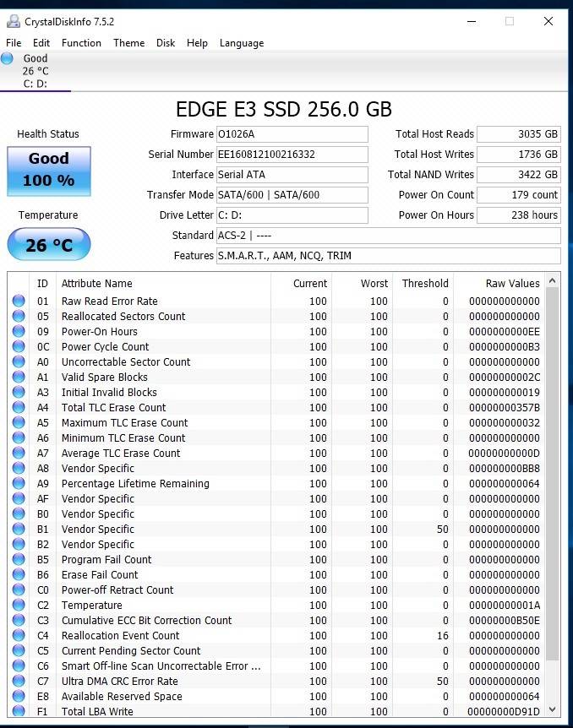This screenshot has height=728, width=573.
Task: Click the attribute list vertical scrollbar thumb
Action: (x=552, y=474)
